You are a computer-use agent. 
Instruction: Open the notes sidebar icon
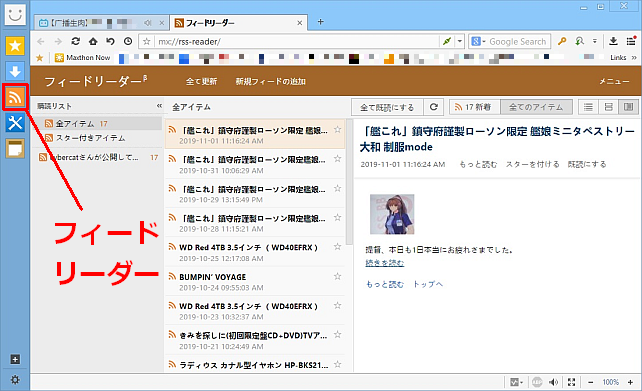15,148
